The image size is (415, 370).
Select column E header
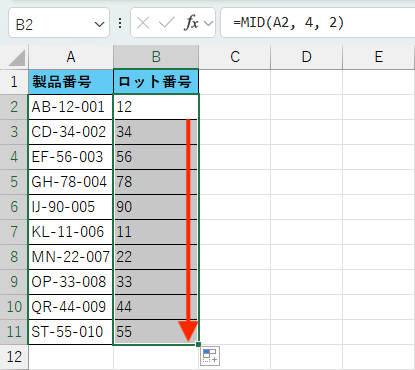pos(379,57)
